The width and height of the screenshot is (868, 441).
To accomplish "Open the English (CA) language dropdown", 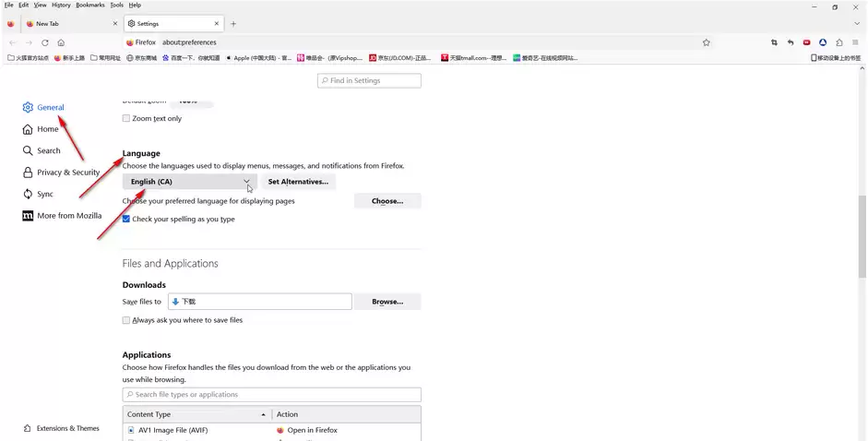I will [189, 182].
